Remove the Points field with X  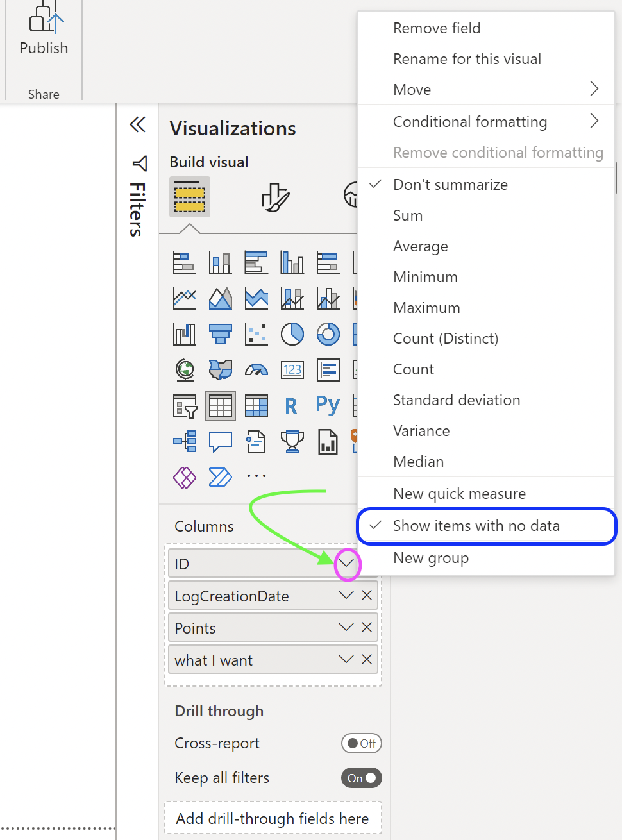coord(367,627)
